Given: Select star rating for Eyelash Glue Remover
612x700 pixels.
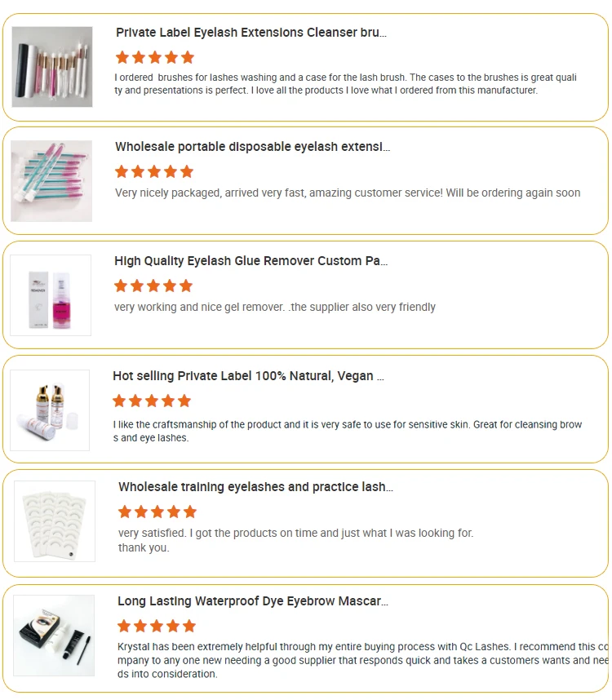Looking at the screenshot, I should (153, 286).
